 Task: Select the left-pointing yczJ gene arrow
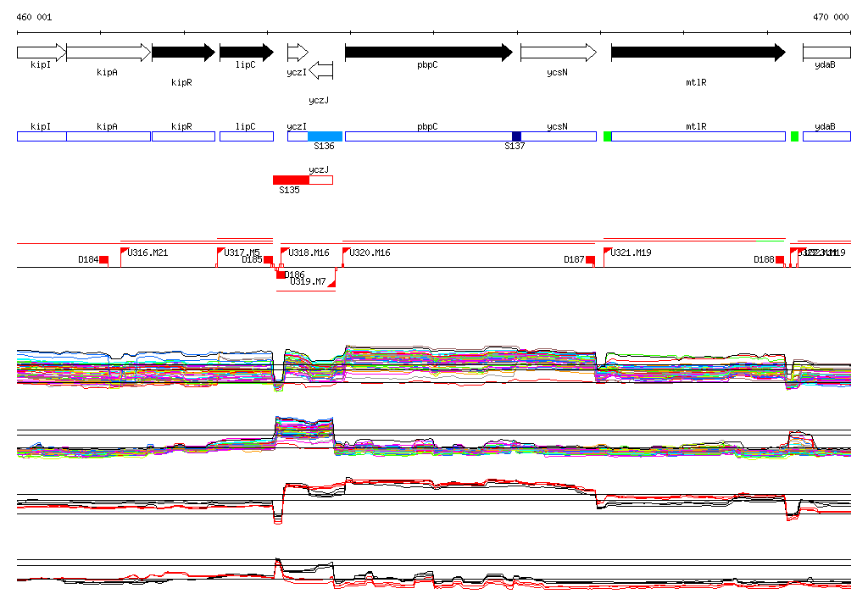(321, 70)
